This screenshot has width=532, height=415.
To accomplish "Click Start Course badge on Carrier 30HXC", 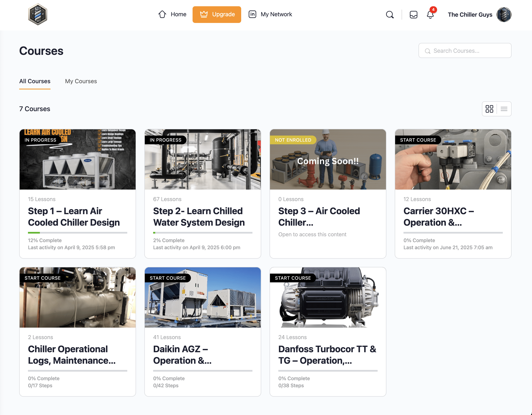I will pos(418,140).
